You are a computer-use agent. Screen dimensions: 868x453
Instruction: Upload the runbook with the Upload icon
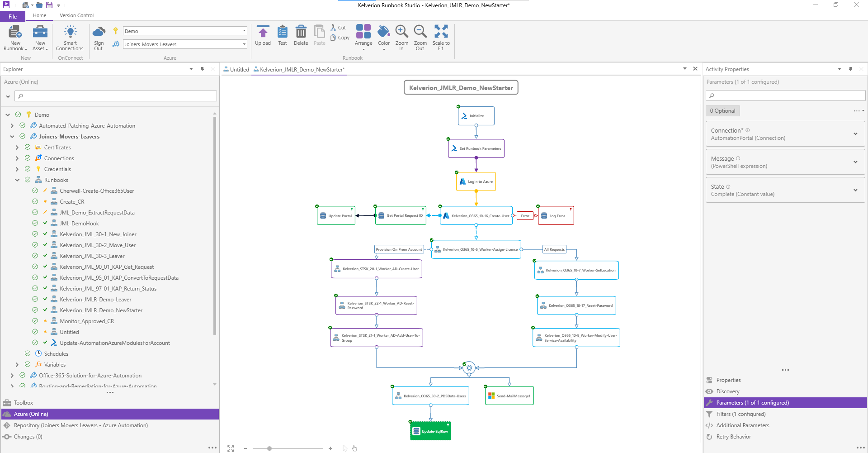[263, 32]
